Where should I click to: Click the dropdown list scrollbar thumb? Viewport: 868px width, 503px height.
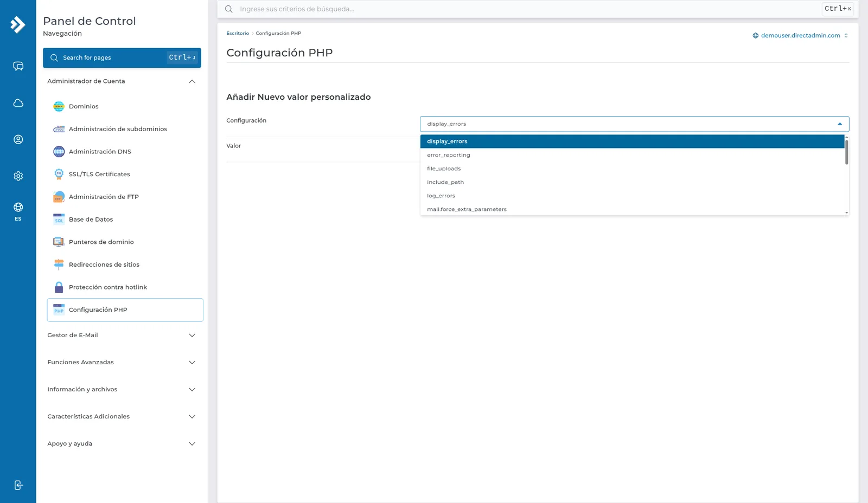point(846,152)
